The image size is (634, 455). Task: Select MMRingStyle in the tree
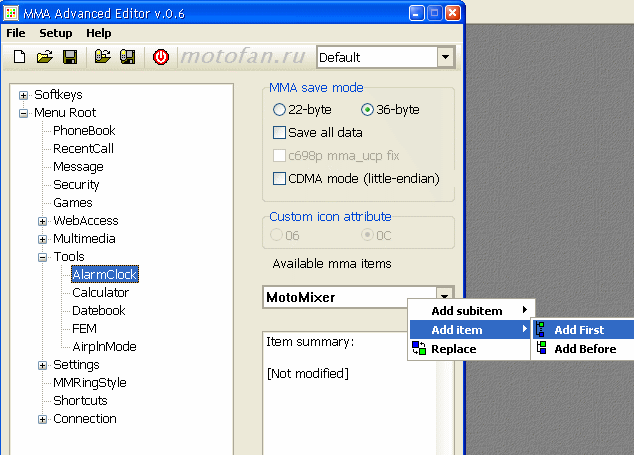click(x=90, y=383)
